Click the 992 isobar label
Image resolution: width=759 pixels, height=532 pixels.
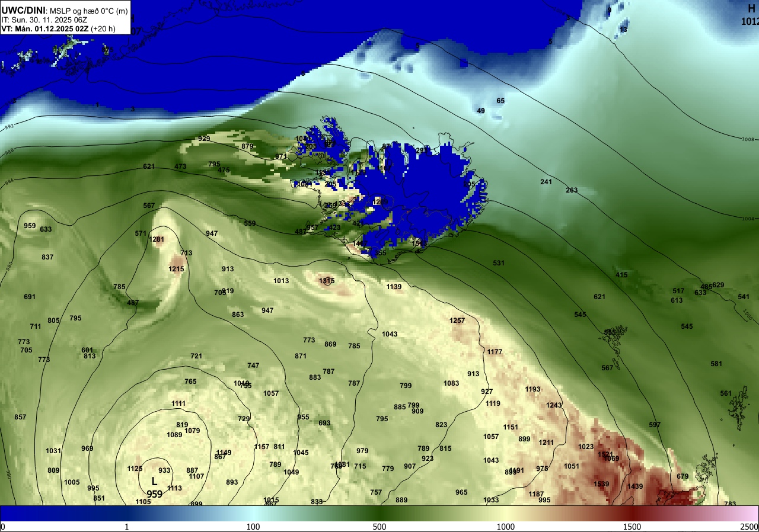tap(9, 127)
